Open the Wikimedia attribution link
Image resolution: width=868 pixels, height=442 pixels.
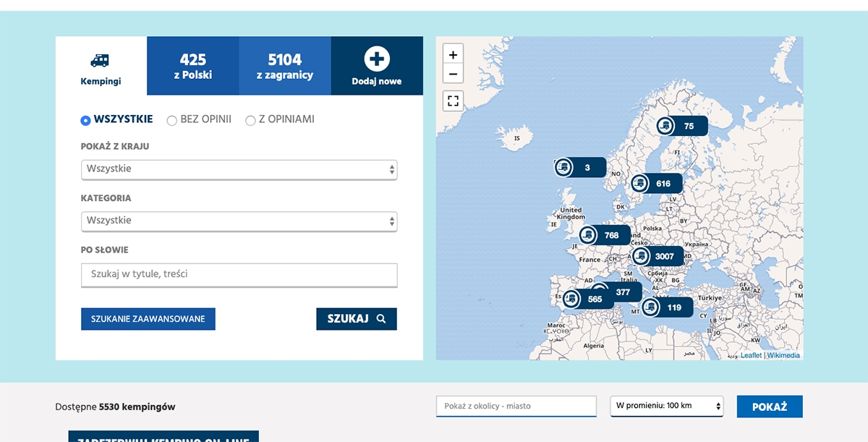tap(783, 355)
